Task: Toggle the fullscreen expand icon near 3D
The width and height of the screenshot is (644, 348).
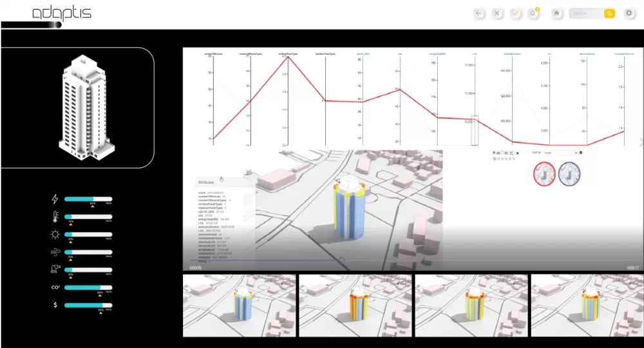Action: point(511,153)
